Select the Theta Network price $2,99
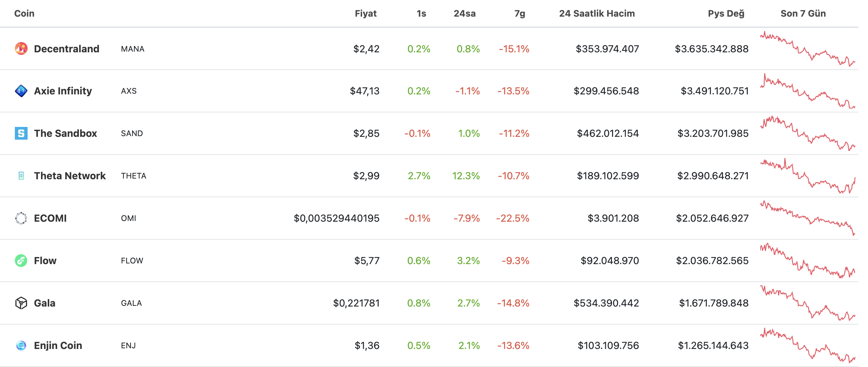The width and height of the screenshot is (868, 367). pyautogui.click(x=366, y=176)
